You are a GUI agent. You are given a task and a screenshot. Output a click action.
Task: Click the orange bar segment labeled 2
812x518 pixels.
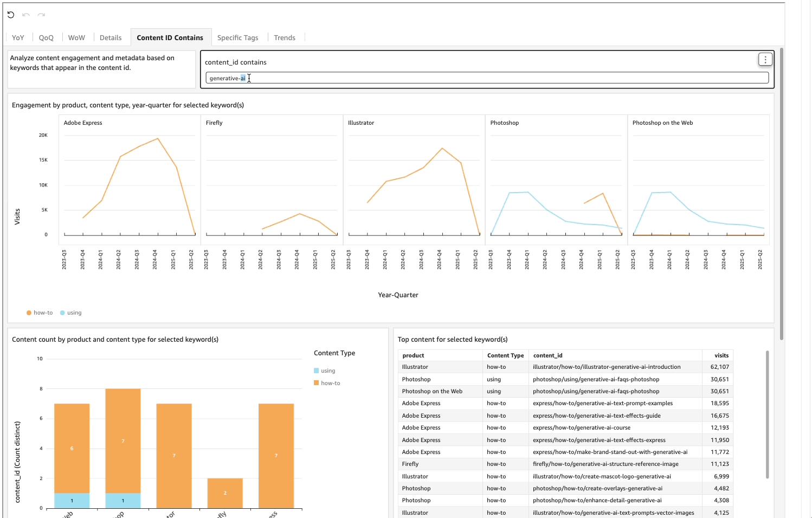coord(225,493)
